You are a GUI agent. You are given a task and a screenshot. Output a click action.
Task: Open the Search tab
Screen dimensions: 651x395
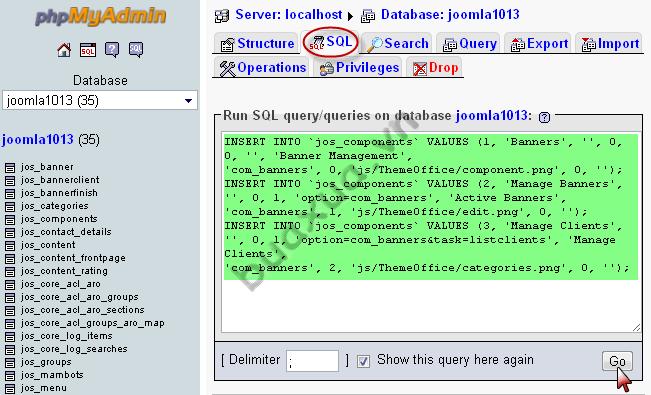[x=398, y=43]
